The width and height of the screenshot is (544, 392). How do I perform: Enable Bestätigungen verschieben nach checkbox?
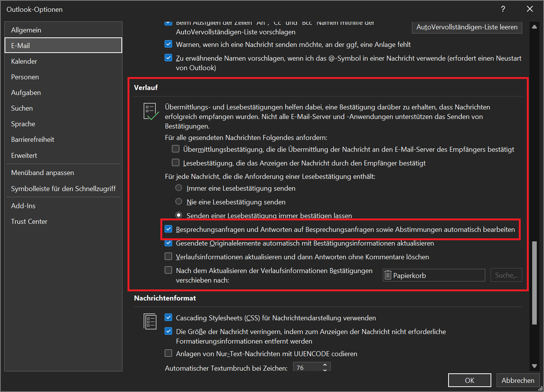point(168,270)
